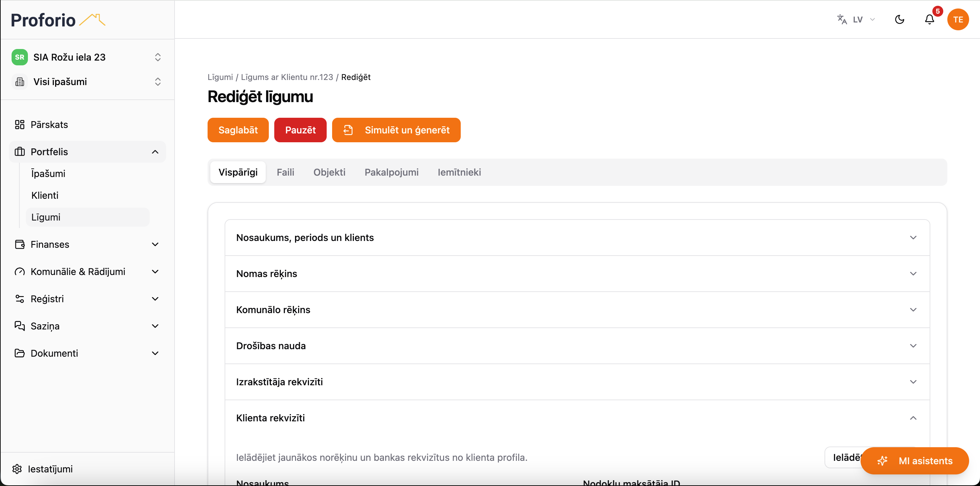Collapse the Klienta rekvizīti section
This screenshot has width=980, height=486.
[577, 418]
